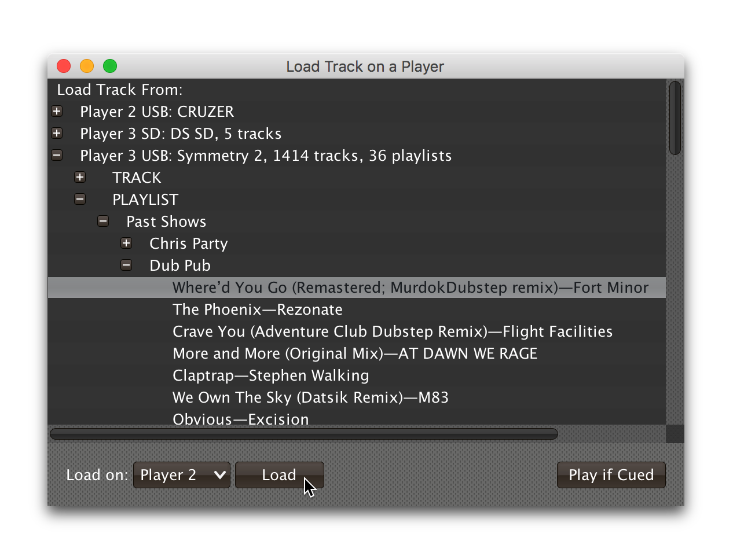733x560 pixels.
Task: Collapse the PLAYLIST folder
Action: coord(80,199)
